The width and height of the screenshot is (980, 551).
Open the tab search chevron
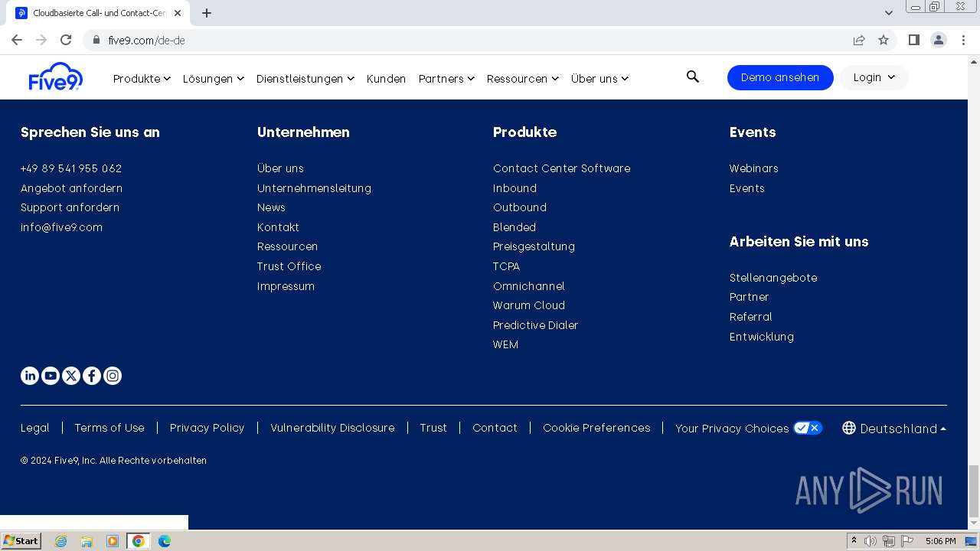click(889, 13)
